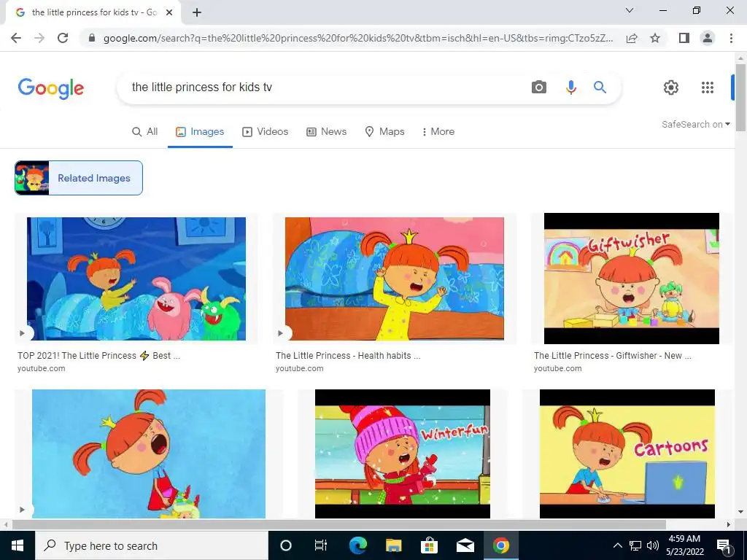Click Related Images chip
The height and width of the screenshot is (560, 747).
click(79, 178)
